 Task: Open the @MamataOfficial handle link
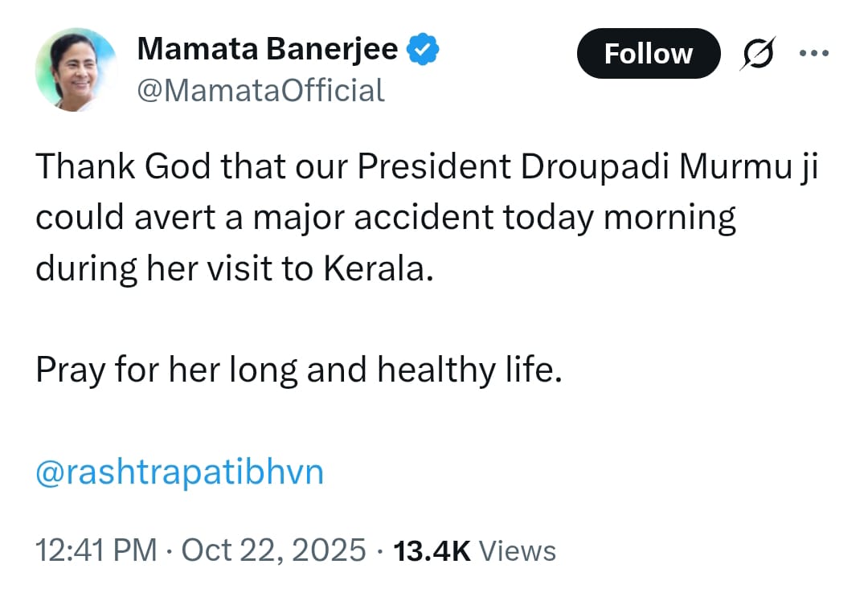pyautogui.click(x=261, y=90)
